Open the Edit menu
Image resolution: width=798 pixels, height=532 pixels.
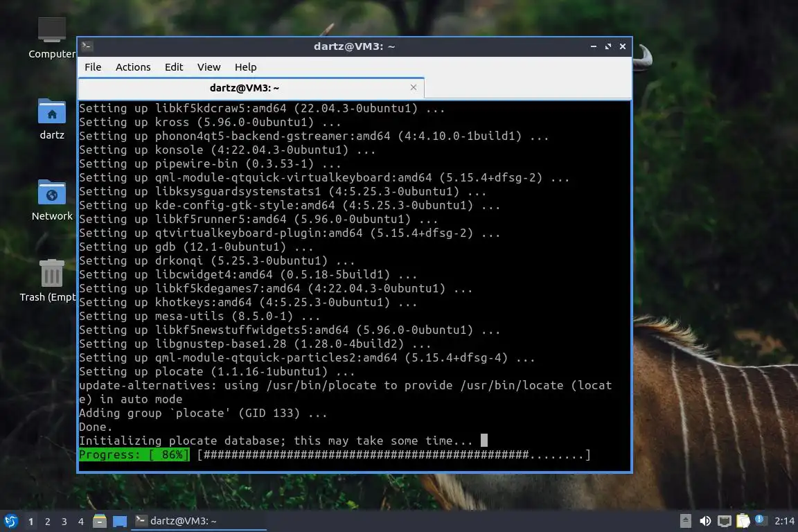pos(174,67)
